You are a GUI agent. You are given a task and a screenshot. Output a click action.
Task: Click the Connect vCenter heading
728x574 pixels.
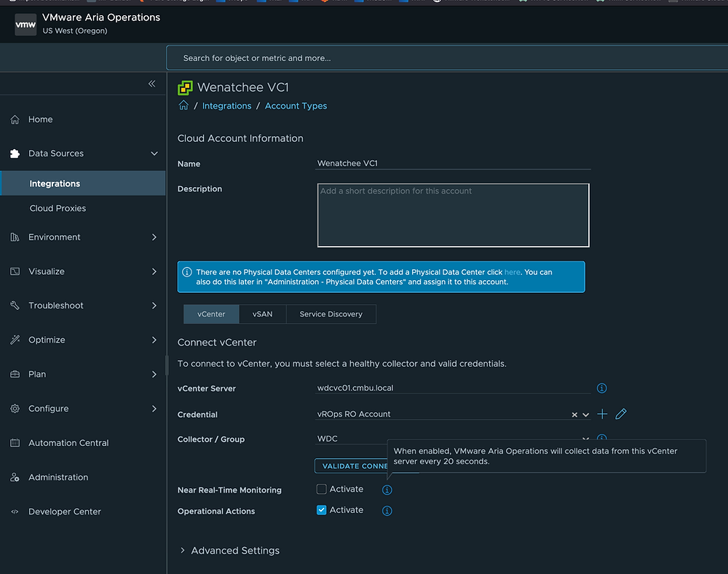(x=217, y=343)
